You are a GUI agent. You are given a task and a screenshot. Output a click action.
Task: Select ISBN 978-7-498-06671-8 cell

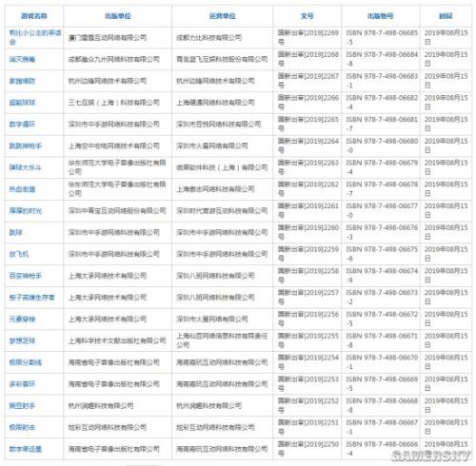(382, 340)
